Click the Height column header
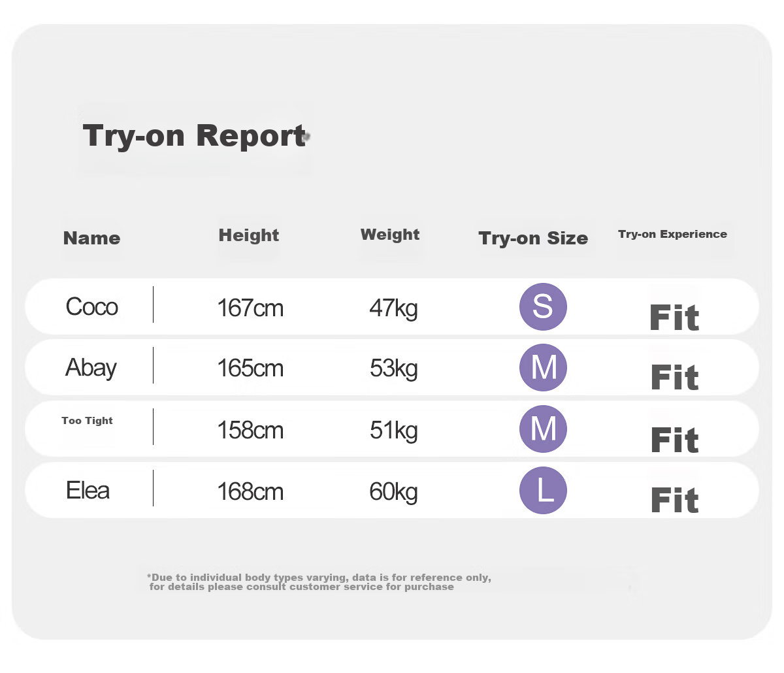This screenshot has width=784, height=673. 249,235
